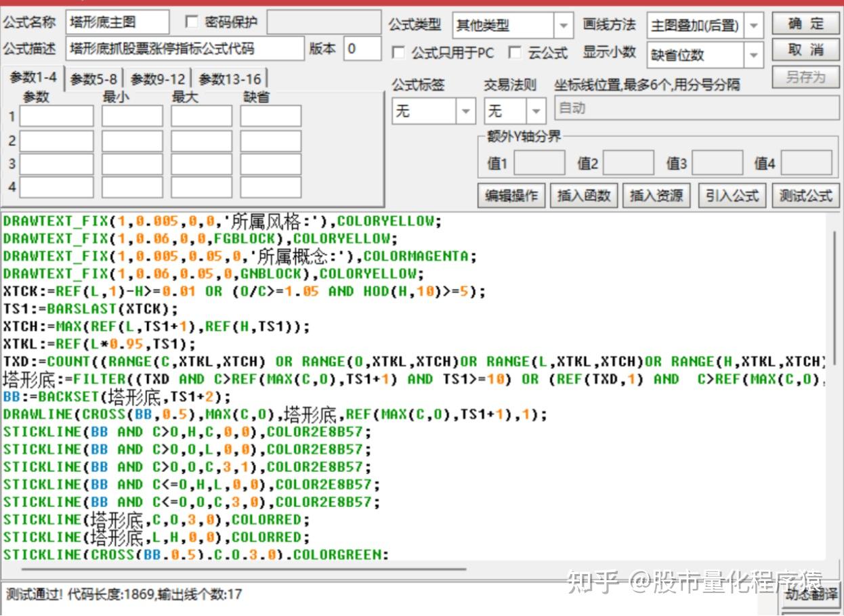Click the 版本 number field
844x616 pixels.
(362, 49)
